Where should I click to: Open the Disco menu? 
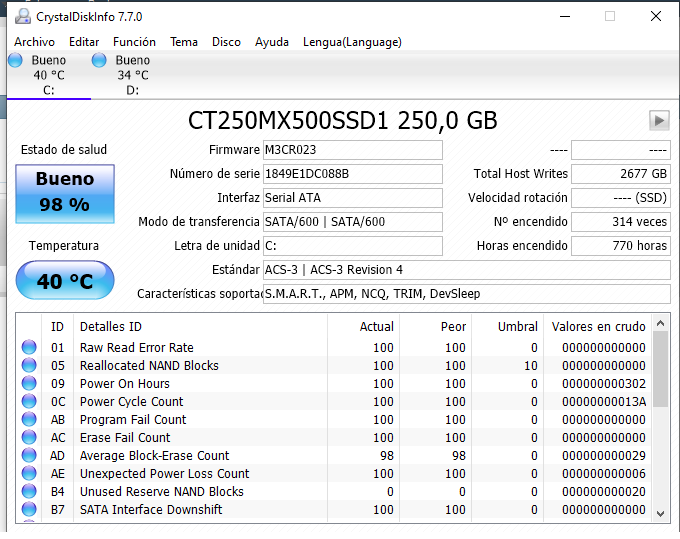pyautogui.click(x=226, y=42)
